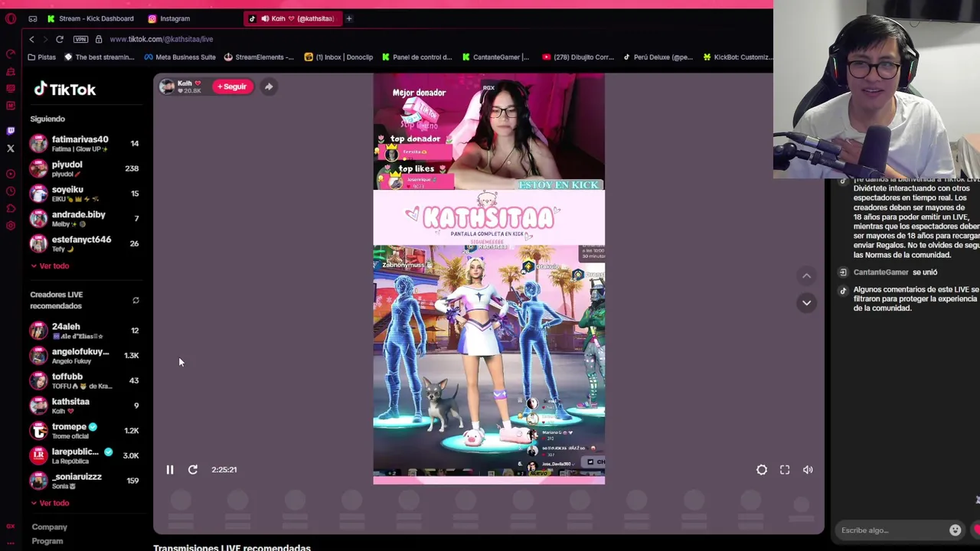Open browser Settings gear in sidebar
Screen dimensions: 980x551
pyautogui.click(x=11, y=226)
